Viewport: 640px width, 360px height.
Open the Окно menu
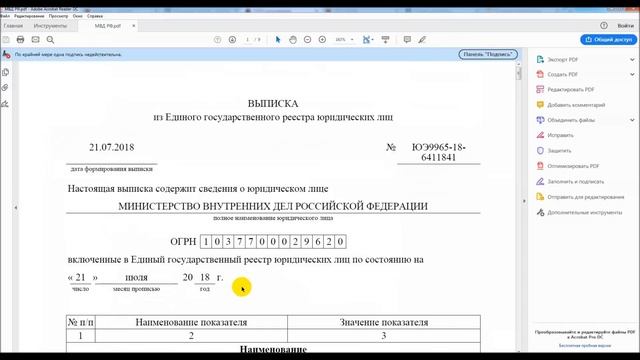pos(78,16)
